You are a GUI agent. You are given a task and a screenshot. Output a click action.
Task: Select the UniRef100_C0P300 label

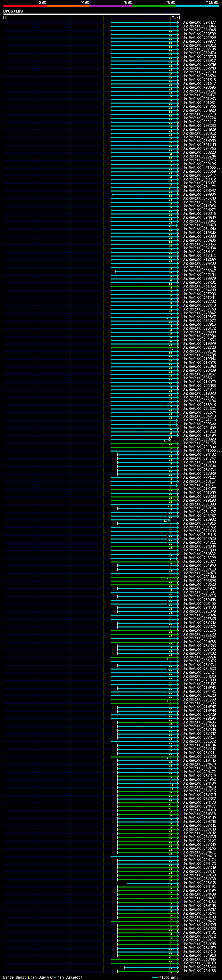click(199, 424)
